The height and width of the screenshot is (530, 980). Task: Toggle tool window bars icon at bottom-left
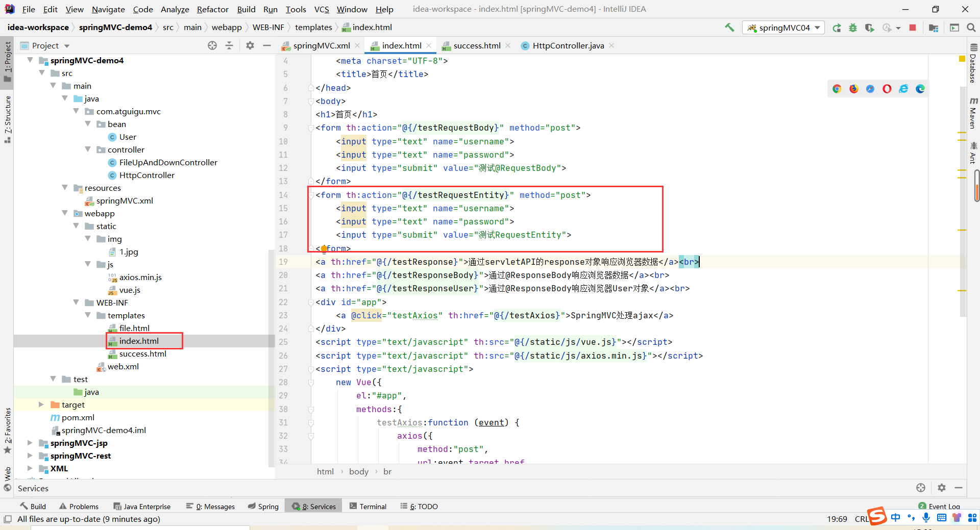coord(8,519)
